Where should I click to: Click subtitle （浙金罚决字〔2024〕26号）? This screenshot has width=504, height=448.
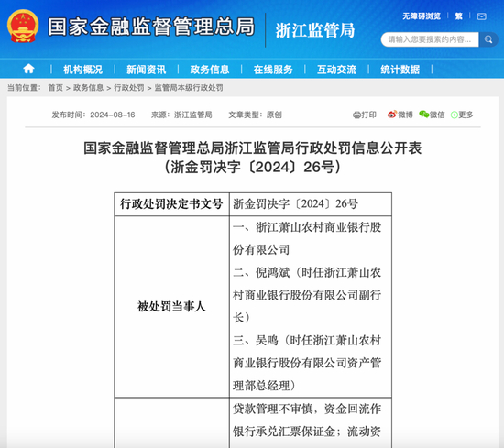pyautogui.click(x=252, y=167)
